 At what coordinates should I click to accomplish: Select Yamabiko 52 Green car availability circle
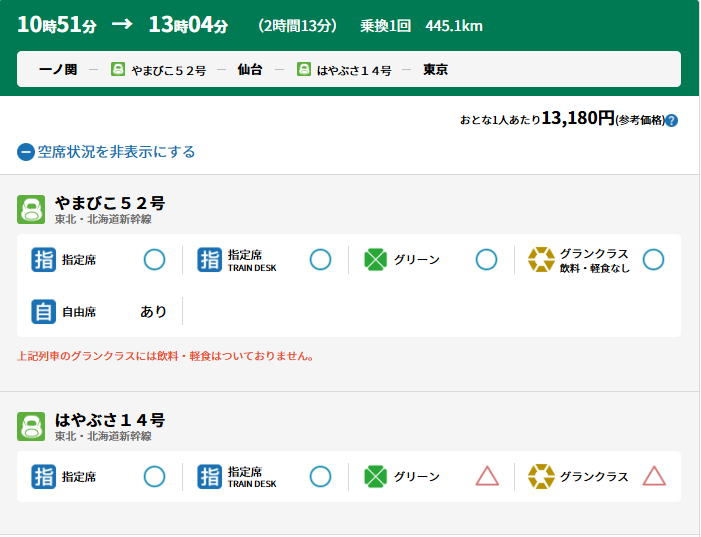pos(486,260)
